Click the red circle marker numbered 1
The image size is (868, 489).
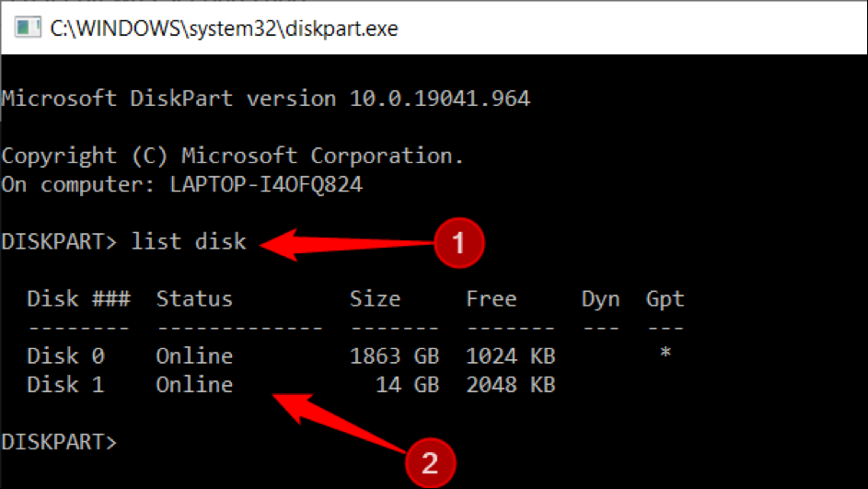459,243
